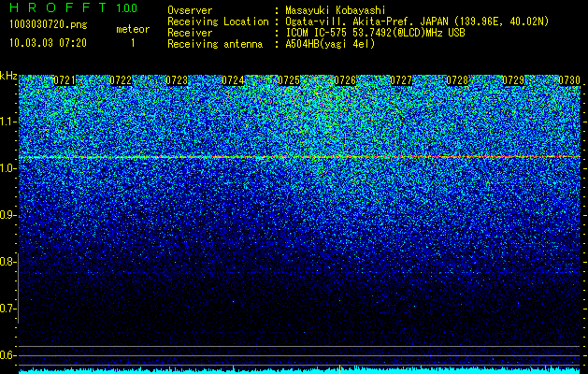The width and height of the screenshot is (588, 374).
Task: Click the HROFFT 1.0.0 title text
Action: 73,7
